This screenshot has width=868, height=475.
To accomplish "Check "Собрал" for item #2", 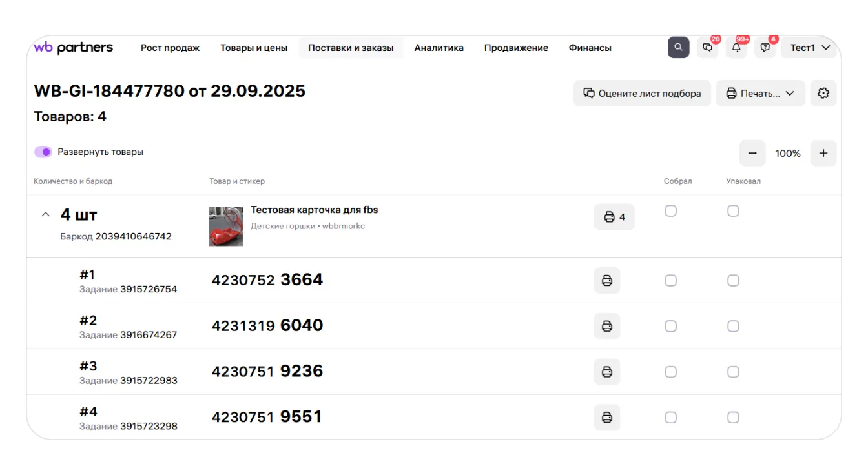I will (x=671, y=327).
